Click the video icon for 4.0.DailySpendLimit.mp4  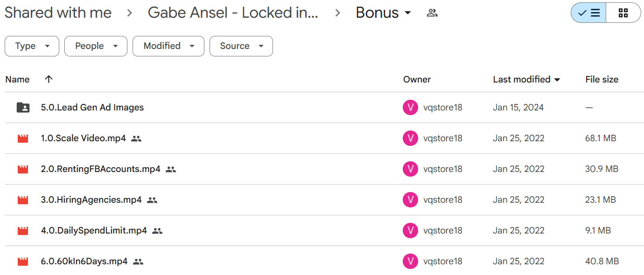(23, 231)
